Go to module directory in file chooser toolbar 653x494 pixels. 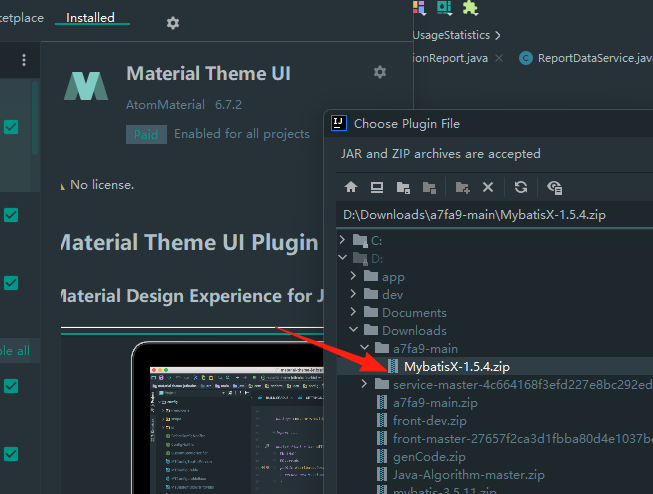(x=429, y=187)
